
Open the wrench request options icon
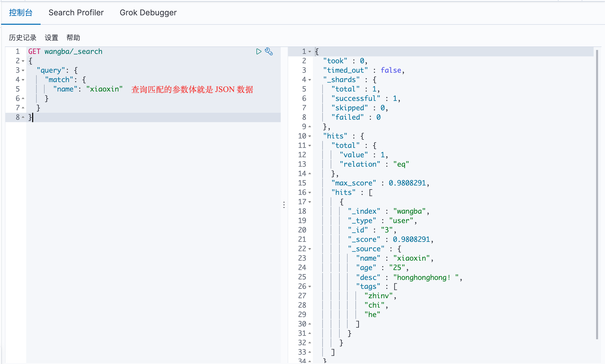coord(269,51)
